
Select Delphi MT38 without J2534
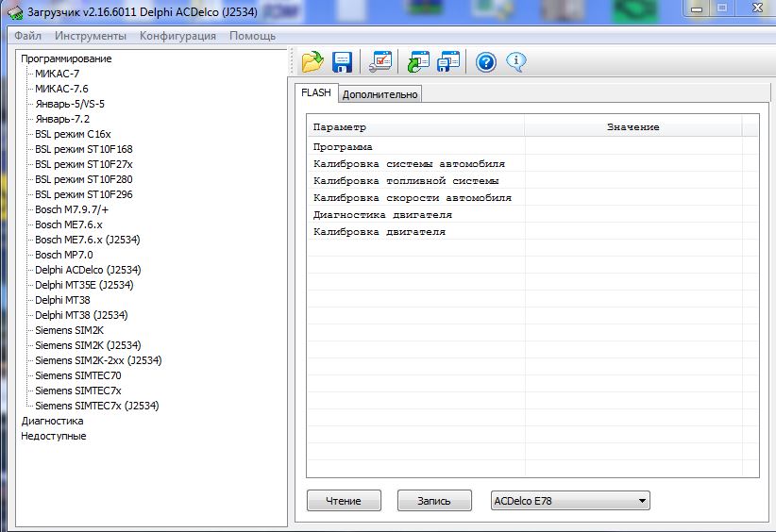[x=62, y=300]
